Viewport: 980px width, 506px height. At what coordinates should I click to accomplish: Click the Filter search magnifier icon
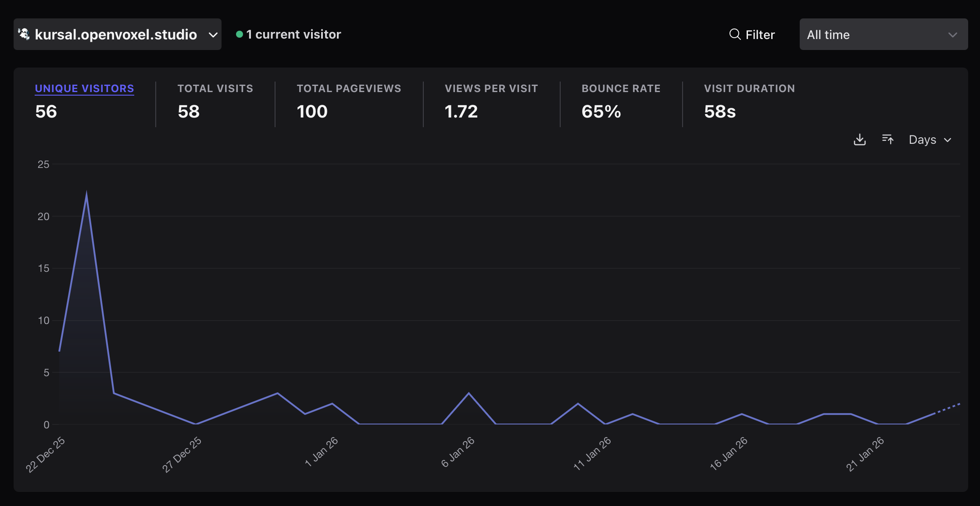[x=735, y=34]
